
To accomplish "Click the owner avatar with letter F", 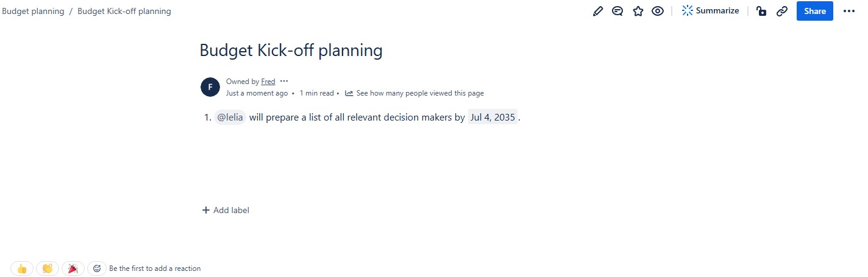I will (x=210, y=87).
